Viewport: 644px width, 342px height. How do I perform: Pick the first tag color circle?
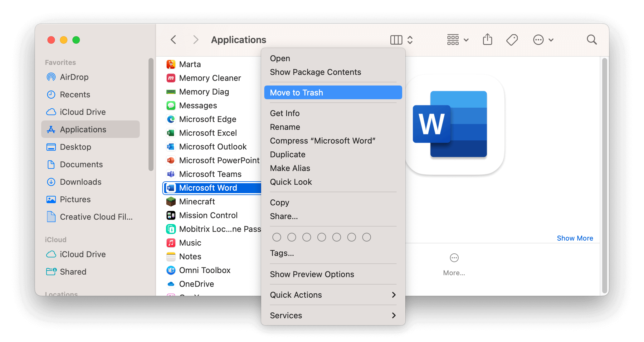276,237
